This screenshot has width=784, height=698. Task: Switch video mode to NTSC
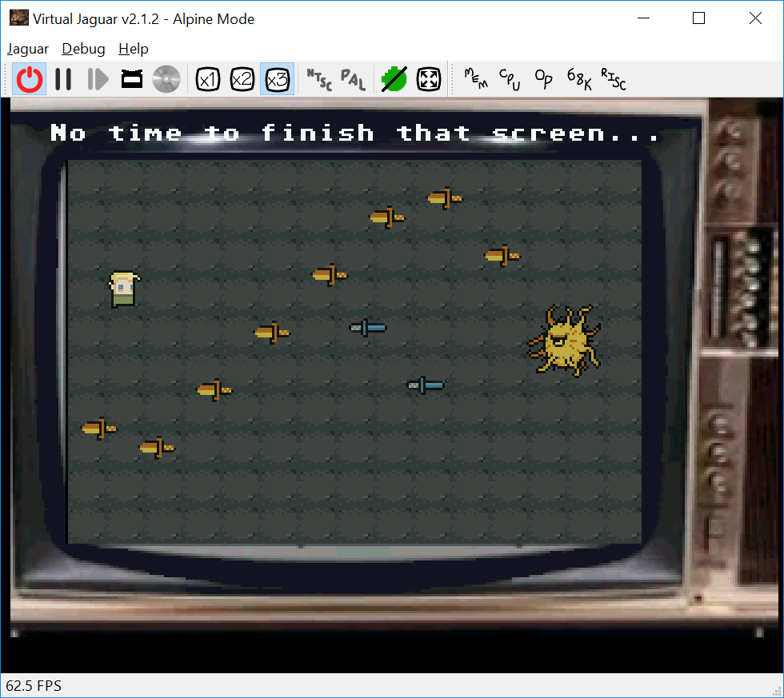click(x=318, y=79)
